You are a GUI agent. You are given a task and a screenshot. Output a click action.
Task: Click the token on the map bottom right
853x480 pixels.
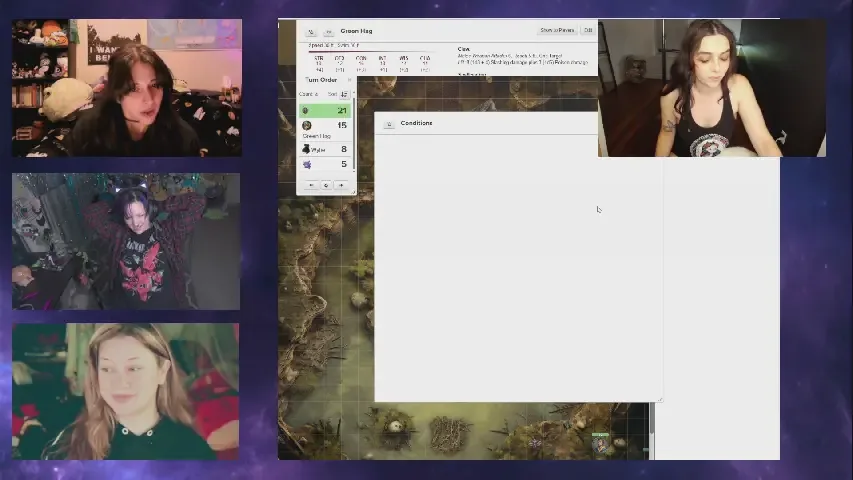click(600, 441)
